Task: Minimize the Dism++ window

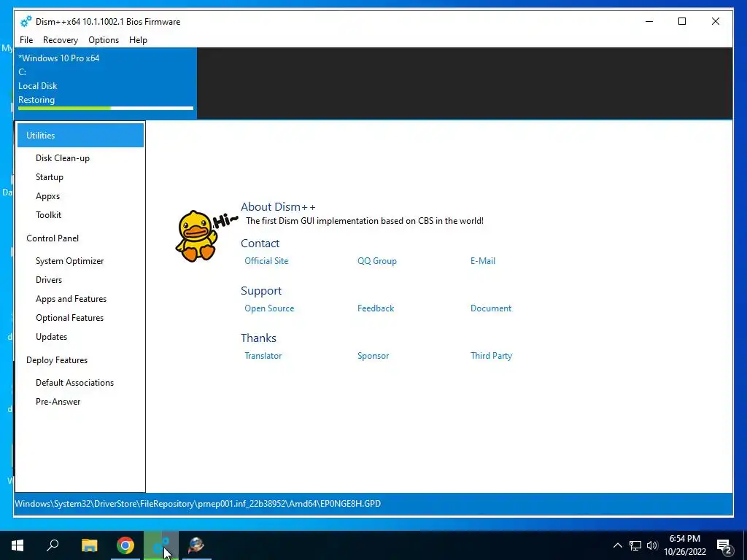Action: tap(649, 21)
